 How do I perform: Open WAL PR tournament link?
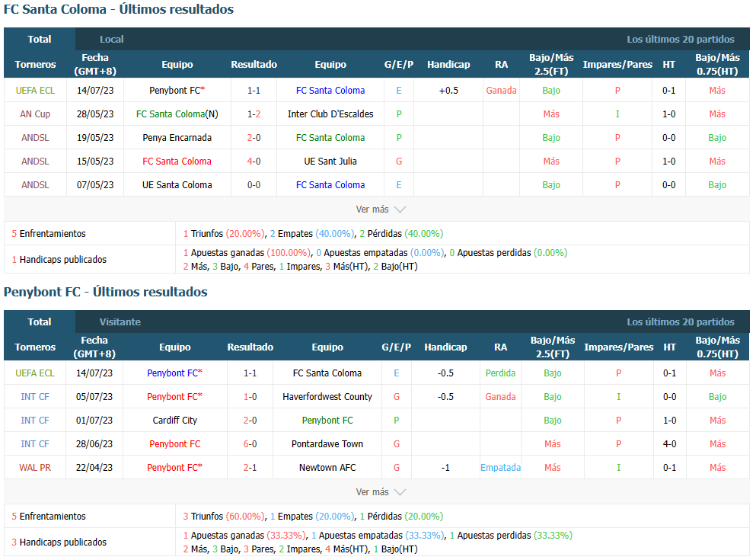click(x=35, y=467)
